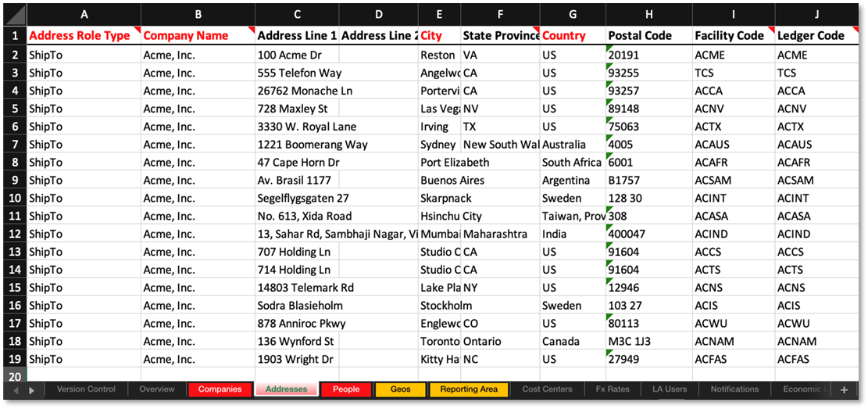The width and height of the screenshot is (868, 409).
Task: Click cell with 26762 Monache Ln
Action: tap(297, 91)
